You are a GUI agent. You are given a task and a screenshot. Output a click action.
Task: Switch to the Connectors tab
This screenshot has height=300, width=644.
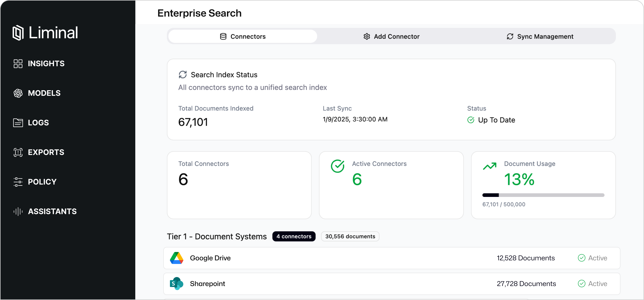coord(243,36)
